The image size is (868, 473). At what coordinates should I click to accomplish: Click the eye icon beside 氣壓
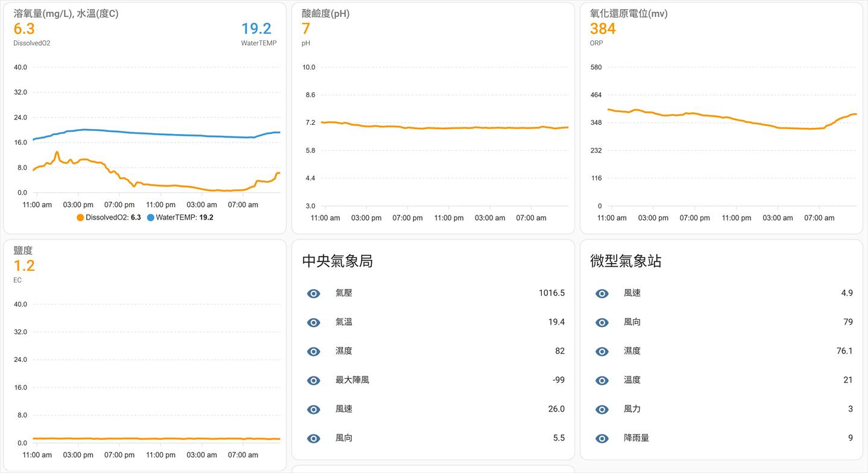pyautogui.click(x=313, y=294)
